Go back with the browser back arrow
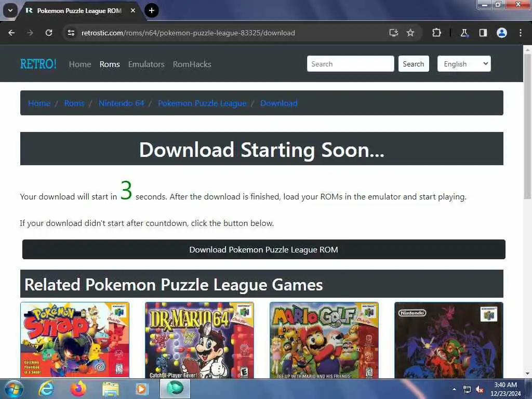The width and height of the screenshot is (532, 399). point(11,33)
